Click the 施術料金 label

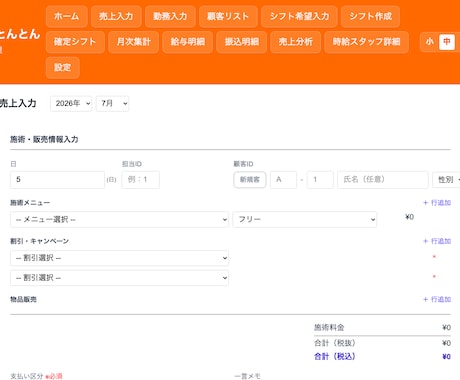point(329,327)
